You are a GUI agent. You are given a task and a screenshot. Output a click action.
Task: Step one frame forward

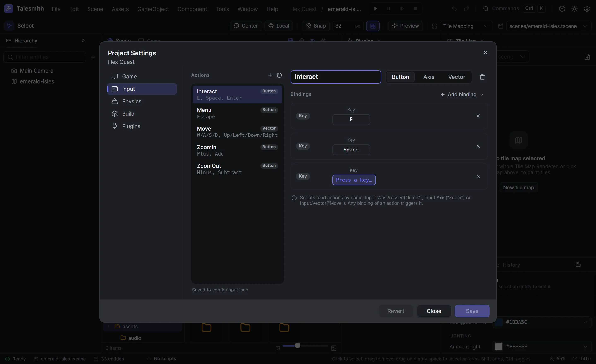(402, 9)
